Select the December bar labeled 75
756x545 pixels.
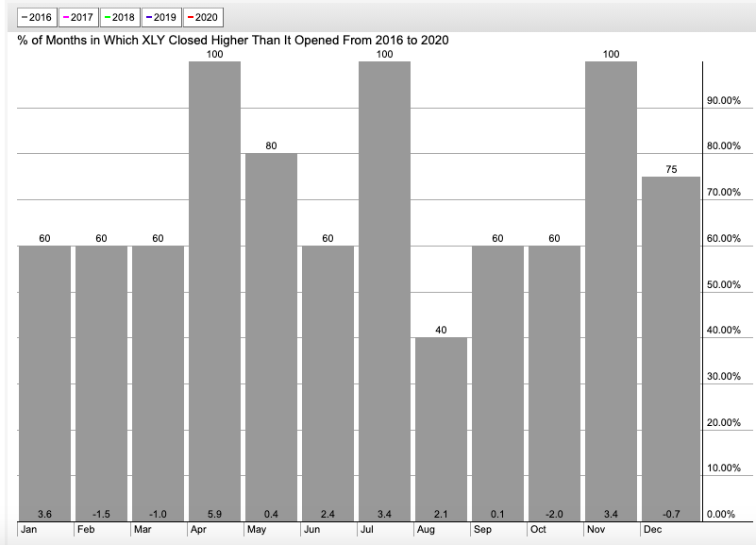[x=671, y=349]
